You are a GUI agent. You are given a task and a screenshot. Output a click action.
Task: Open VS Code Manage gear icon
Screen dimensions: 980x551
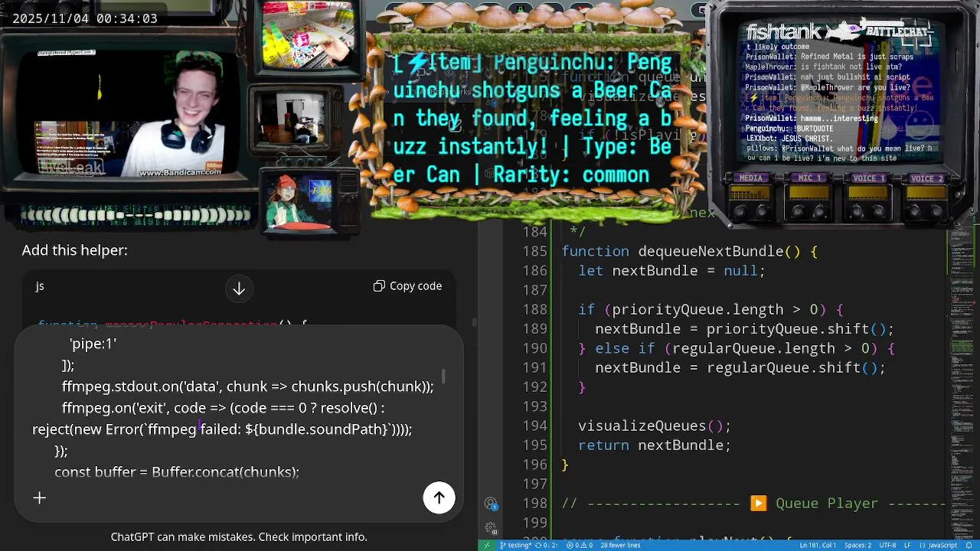click(491, 528)
